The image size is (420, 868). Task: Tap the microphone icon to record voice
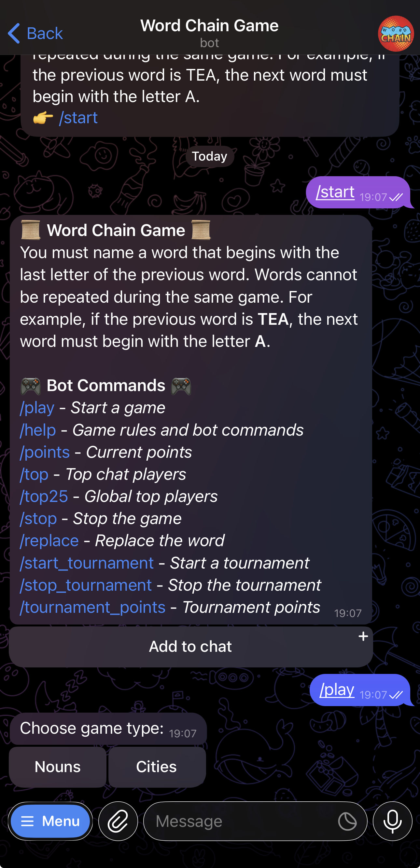[392, 821]
